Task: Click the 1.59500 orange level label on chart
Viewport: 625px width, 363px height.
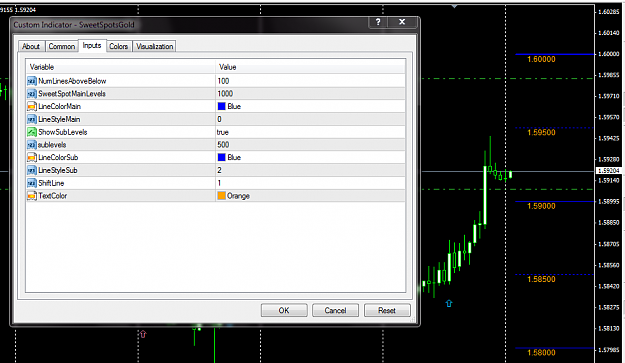Action: click(x=541, y=133)
